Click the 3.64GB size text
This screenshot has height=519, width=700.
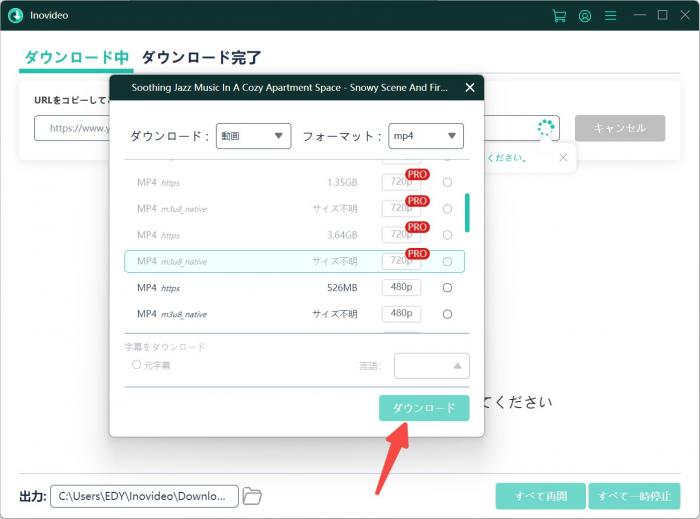tap(342, 235)
